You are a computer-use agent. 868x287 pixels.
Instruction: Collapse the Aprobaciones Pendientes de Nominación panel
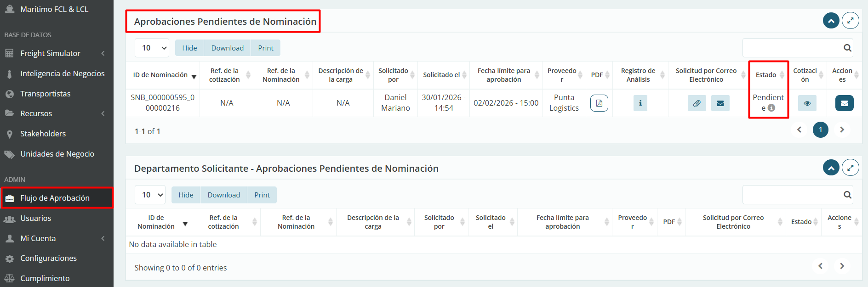[831, 21]
